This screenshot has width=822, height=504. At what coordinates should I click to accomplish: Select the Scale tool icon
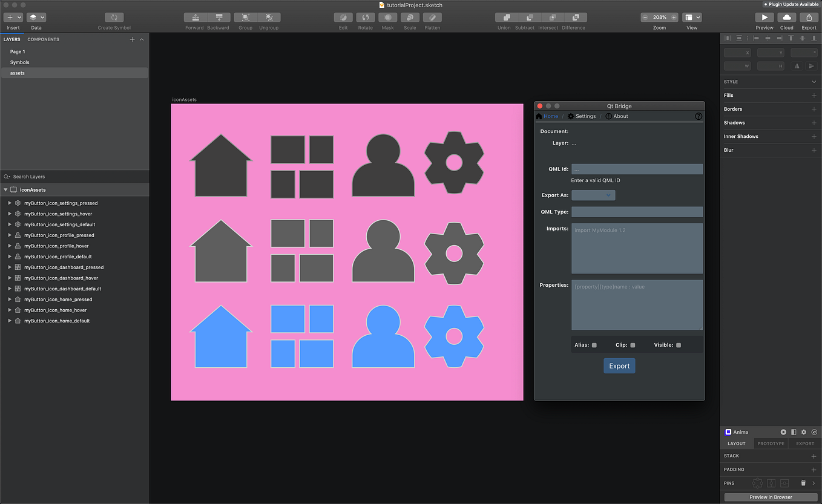(x=410, y=16)
